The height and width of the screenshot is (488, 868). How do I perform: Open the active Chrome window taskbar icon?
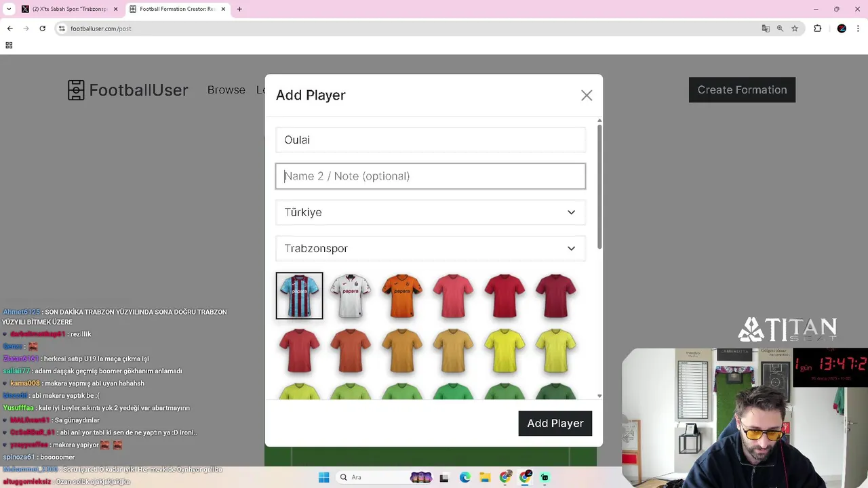[525, 477]
